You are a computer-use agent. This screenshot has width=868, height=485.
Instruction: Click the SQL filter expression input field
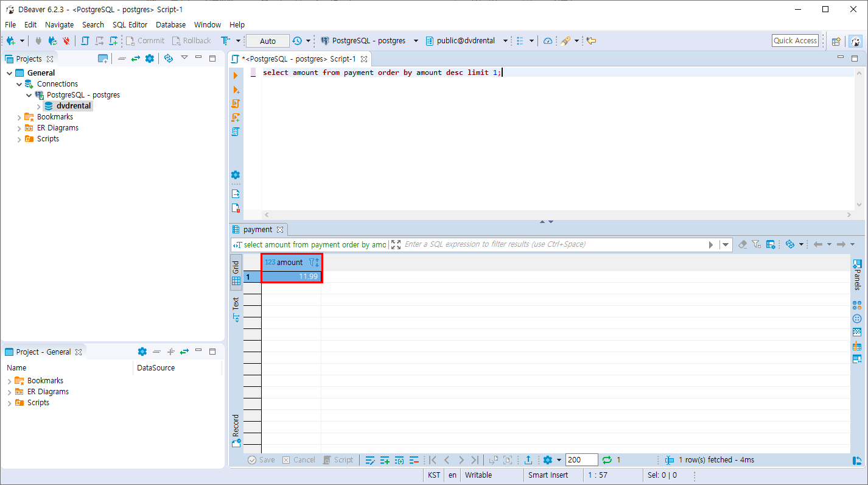554,244
